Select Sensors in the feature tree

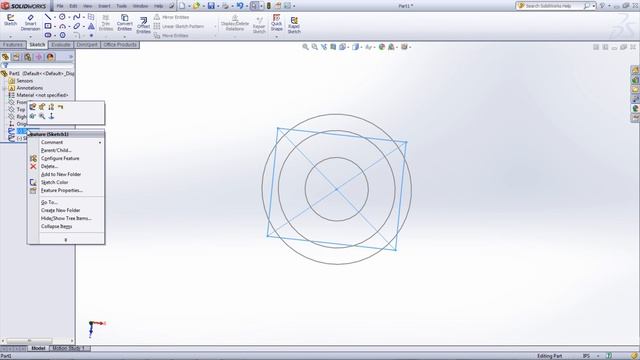[x=24, y=81]
